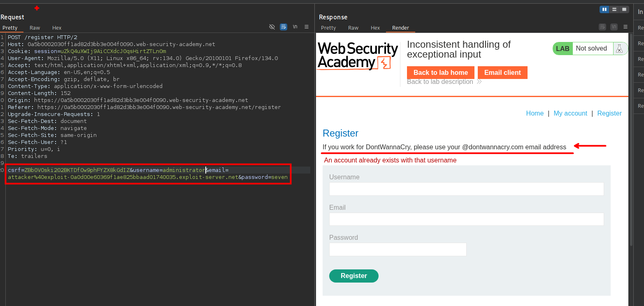Switch Response view to Hex tab
Screen dimensions: 644x306
click(x=375, y=28)
